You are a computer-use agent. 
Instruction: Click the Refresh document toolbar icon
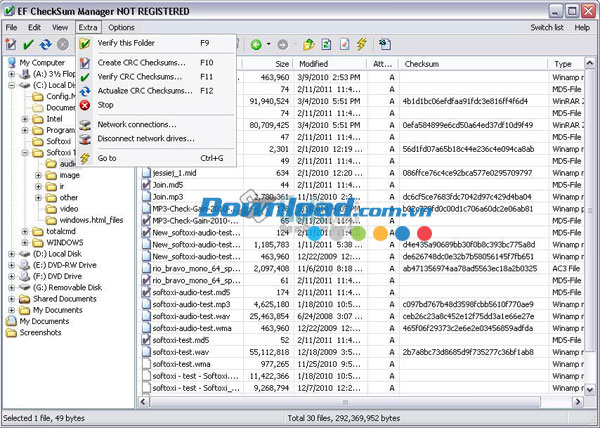[326, 44]
